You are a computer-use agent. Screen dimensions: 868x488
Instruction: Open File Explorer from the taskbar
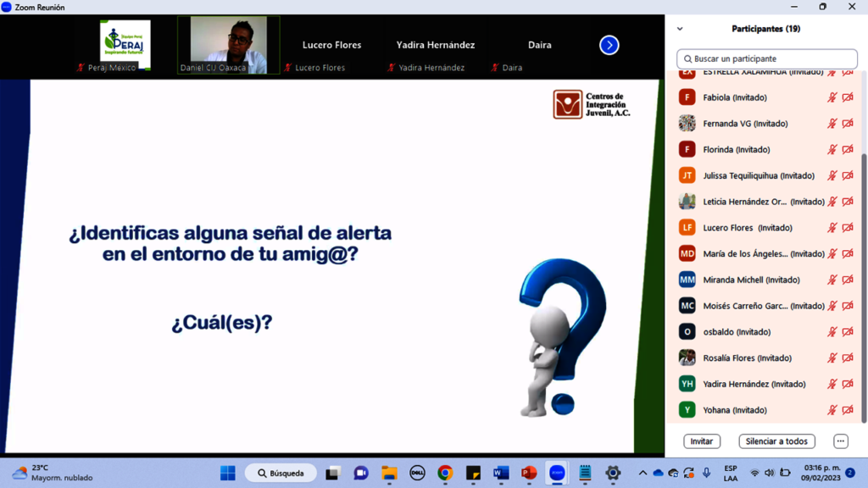click(x=389, y=473)
